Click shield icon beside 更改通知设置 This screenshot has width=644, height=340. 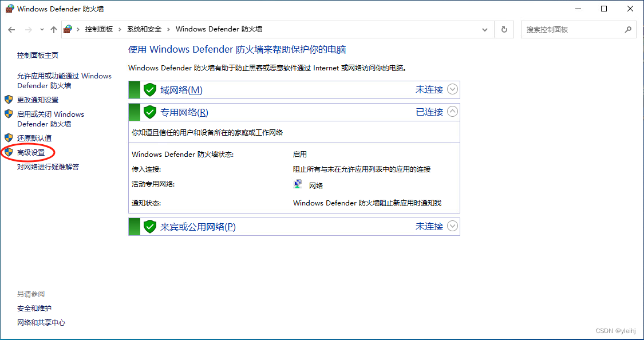click(x=9, y=100)
